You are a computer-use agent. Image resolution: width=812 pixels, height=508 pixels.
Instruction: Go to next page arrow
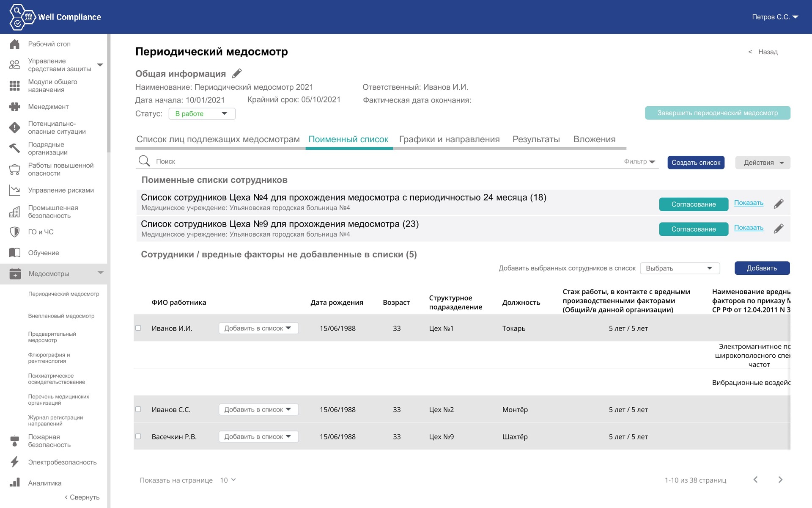point(780,480)
